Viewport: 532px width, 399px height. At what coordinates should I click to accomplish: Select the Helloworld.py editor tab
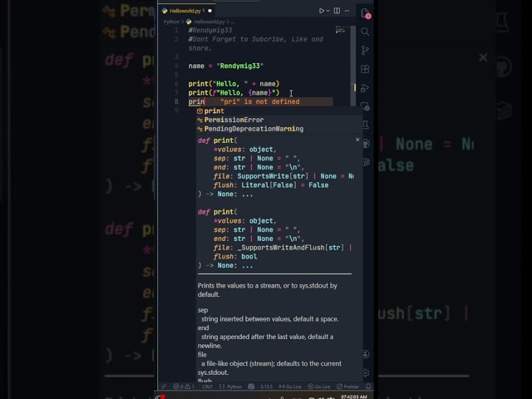point(186,11)
